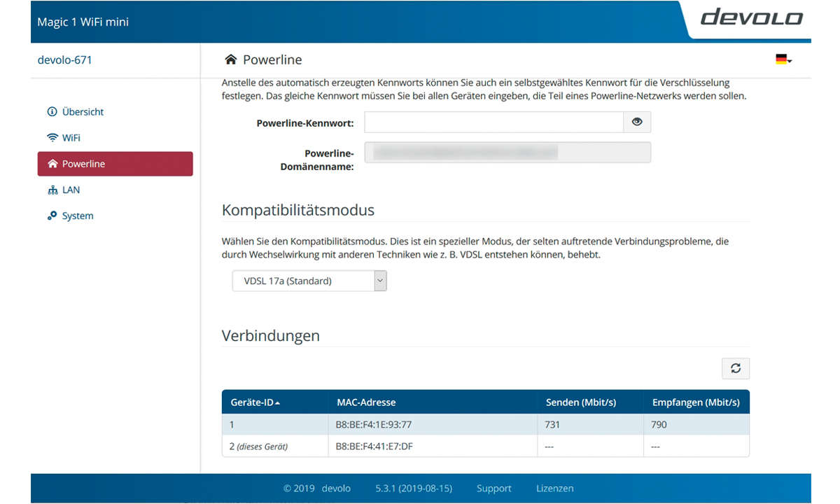Click the devolo logo in the header
Image resolution: width=840 pixels, height=504 pixels.
click(751, 17)
